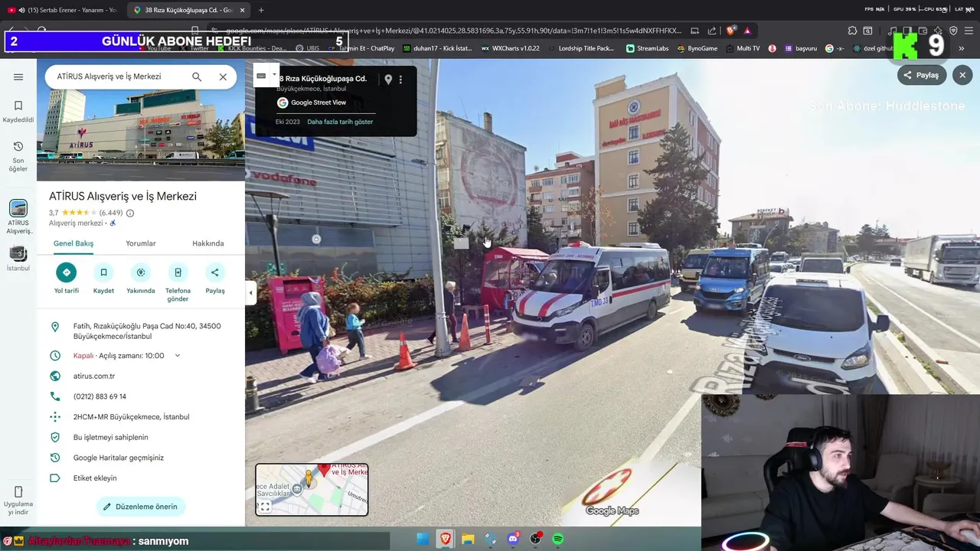Click the yellow pegman on minimap
Image resolution: width=980 pixels, height=551 pixels.
click(x=309, y=478)
